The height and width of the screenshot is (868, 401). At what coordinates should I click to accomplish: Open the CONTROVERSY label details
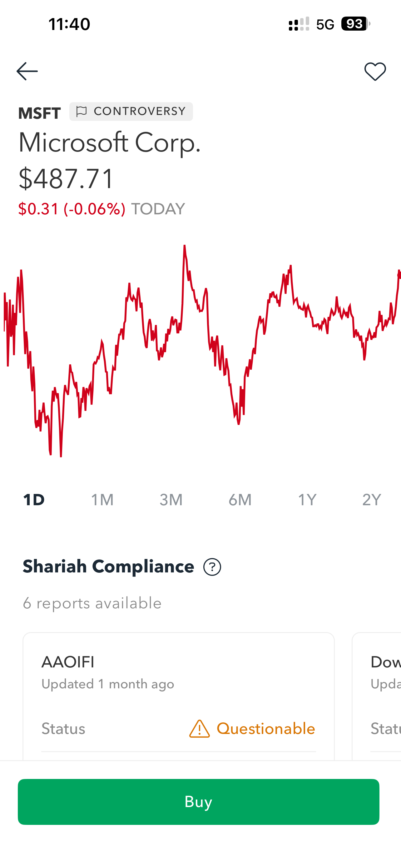click(x=131, y=111)
